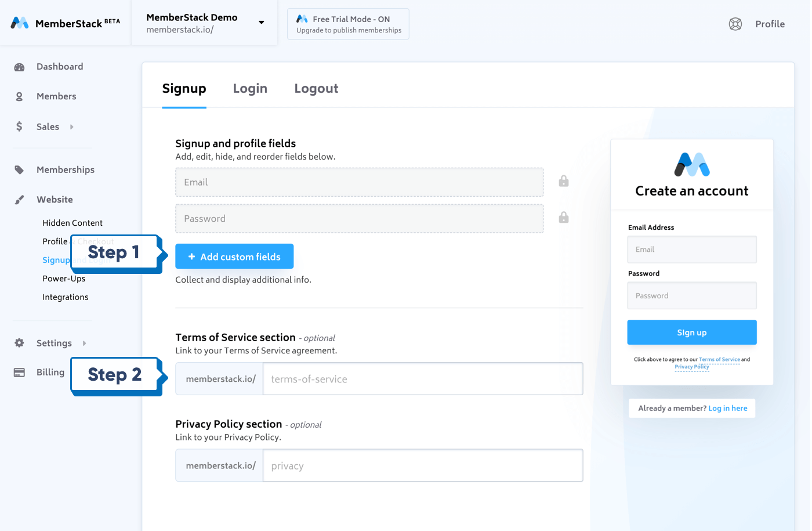Click the Members person icon

[19, 97]
